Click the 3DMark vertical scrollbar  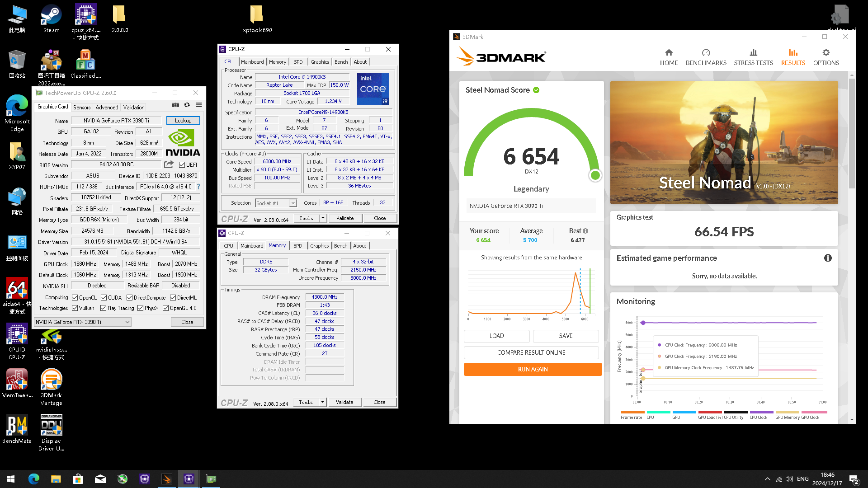click(x=852, y=133)
